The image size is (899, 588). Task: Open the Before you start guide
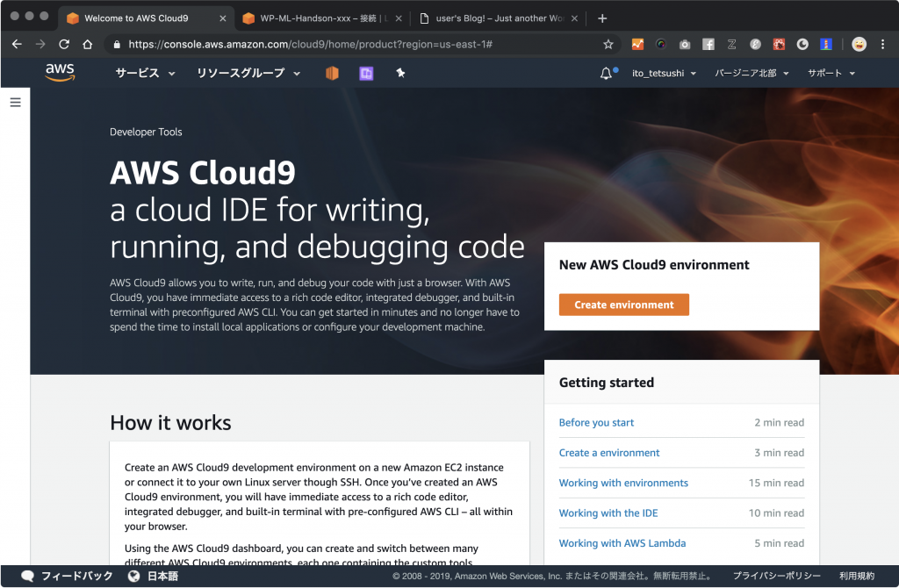pos(596,422)
